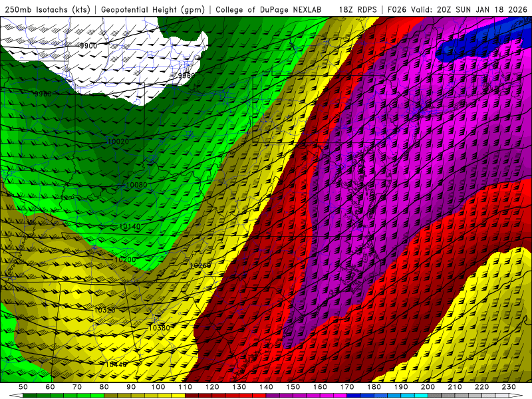This screenshot has width=532, height=399.
Task: Click the 200 value on the color scale
Action: click(428, 387)
